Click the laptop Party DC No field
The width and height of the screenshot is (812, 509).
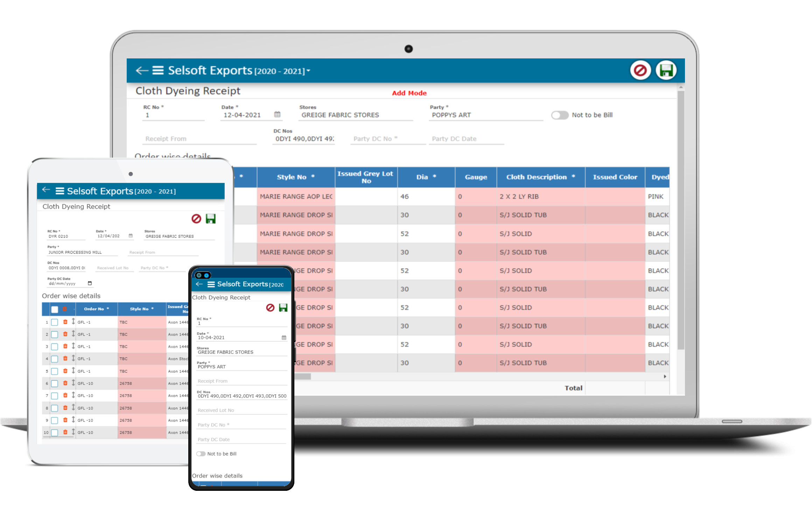click(x=388, y=139)
